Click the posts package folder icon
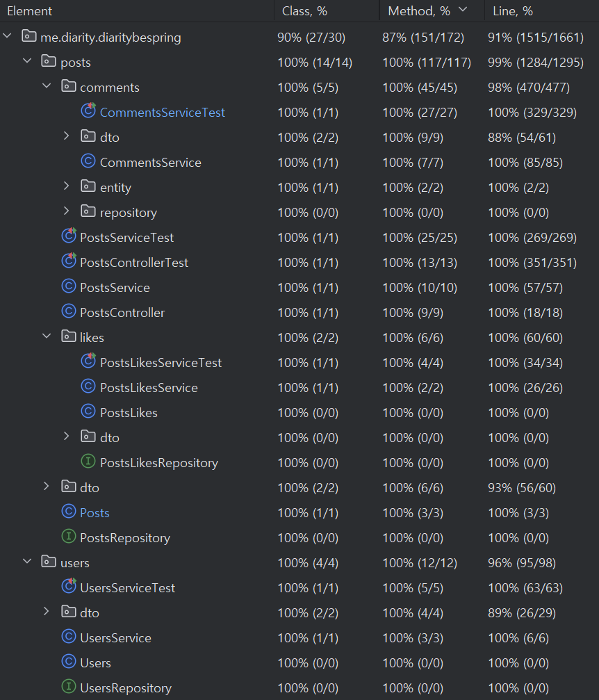The image size is (599, 700). coord(49,60)
